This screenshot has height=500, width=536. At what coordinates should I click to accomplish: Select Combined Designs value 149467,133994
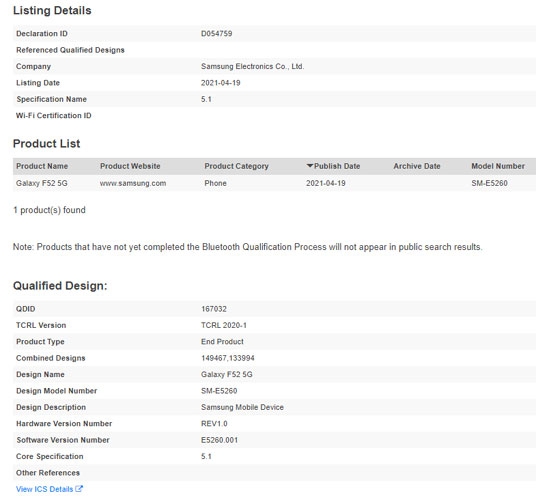pos(228,358)
